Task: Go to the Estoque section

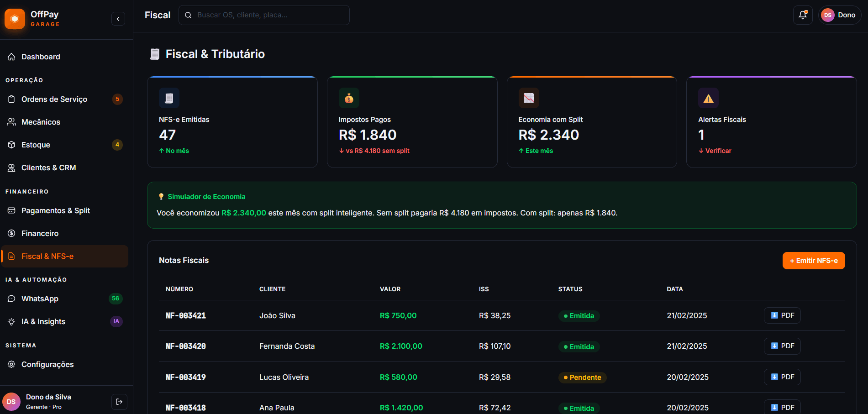Action: [36, 145]
